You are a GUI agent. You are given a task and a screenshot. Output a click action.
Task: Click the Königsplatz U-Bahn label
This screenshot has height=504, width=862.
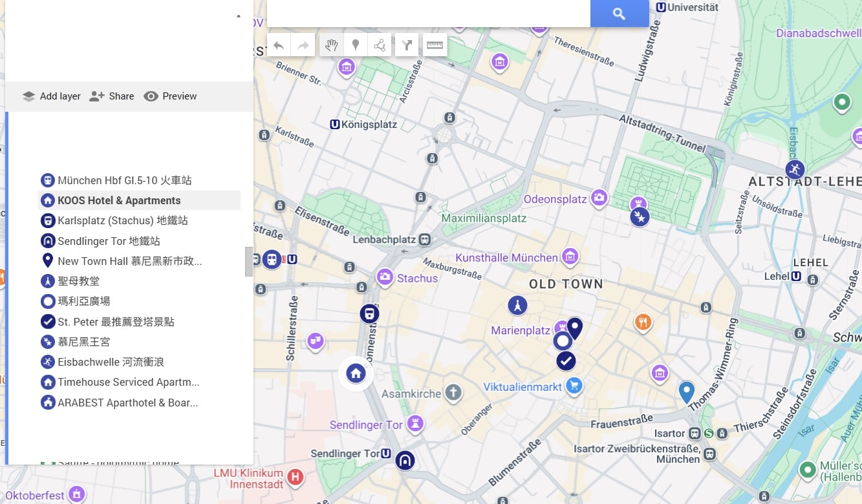click(x=363, y=124)
